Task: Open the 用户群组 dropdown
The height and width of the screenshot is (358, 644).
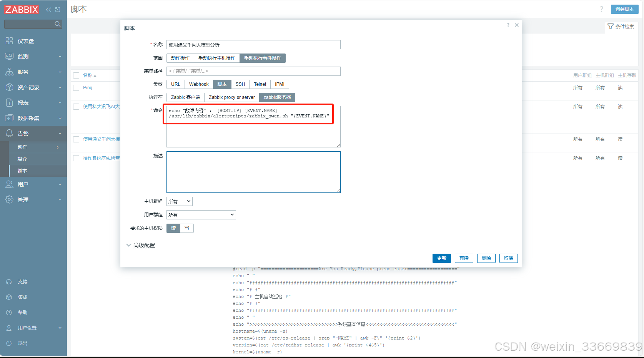Action: [x=201, y=215]
